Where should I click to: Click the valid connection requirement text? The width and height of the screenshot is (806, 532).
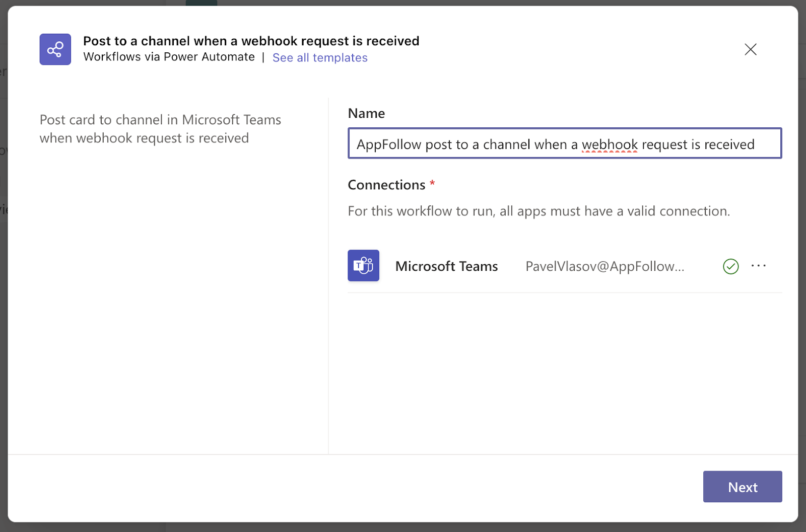coord(539,211)
